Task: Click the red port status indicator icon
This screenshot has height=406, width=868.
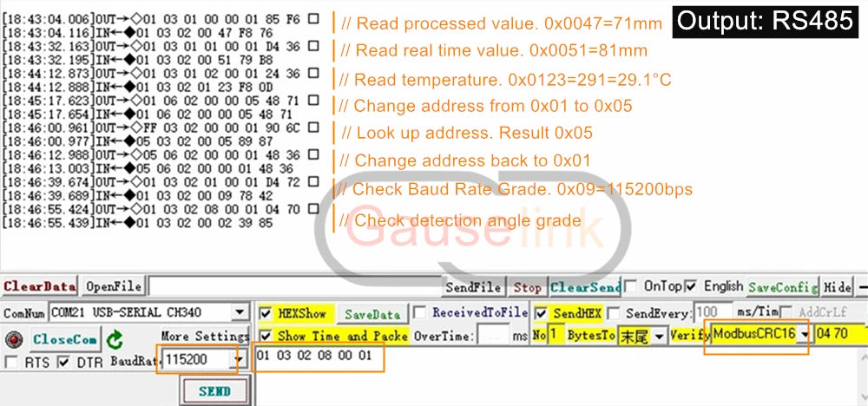Action: tap(13, 339)
